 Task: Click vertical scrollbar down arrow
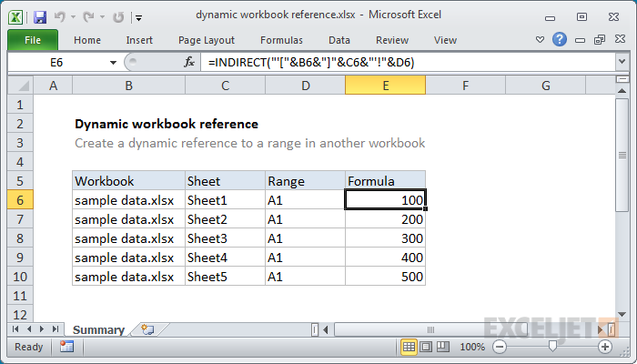(x=622, y=314)
